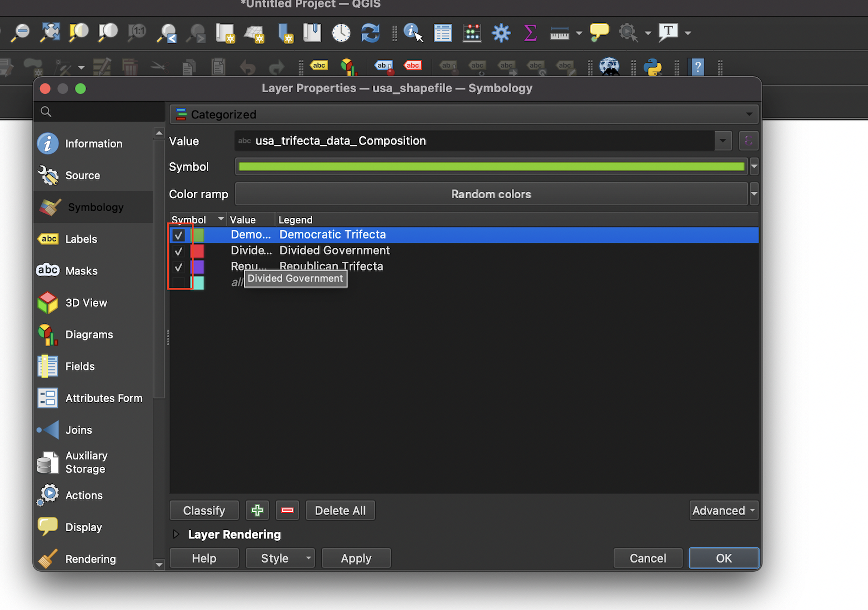The image size is (868, 610).
Task: Show the statistical summary panel
Action: 530,33
